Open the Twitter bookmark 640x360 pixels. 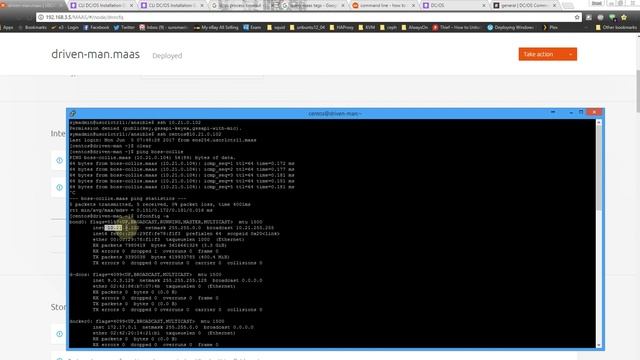[124, 27]
